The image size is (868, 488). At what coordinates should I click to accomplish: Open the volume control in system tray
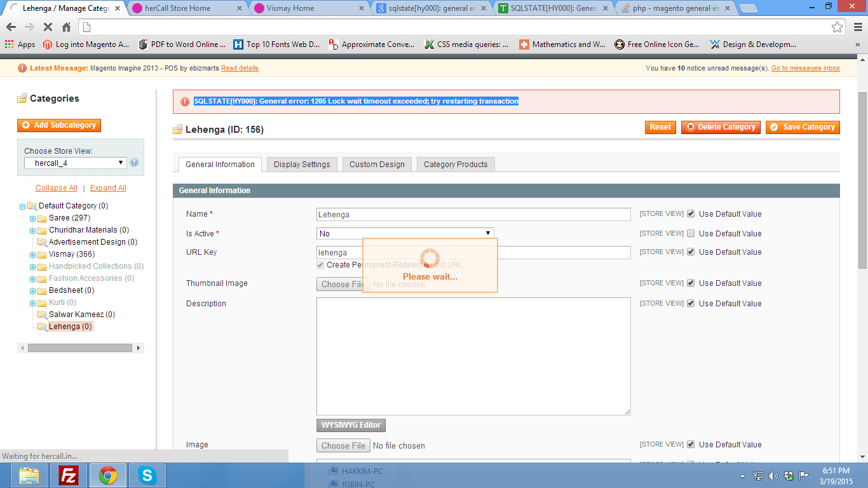tap(773, 475)
